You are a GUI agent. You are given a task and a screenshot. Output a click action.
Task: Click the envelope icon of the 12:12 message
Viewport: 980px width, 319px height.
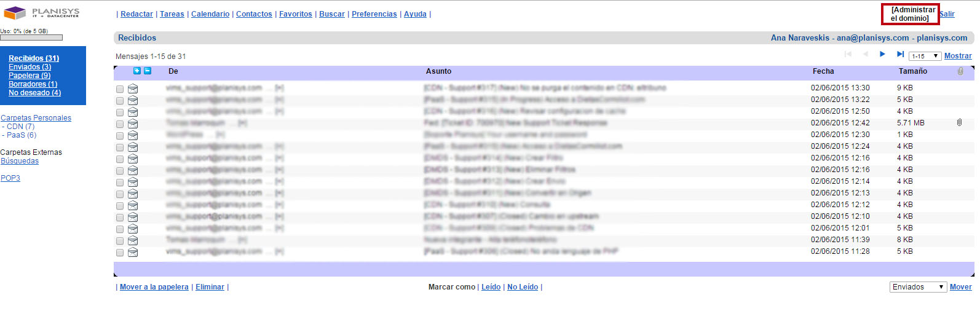[x=133, y=205]
